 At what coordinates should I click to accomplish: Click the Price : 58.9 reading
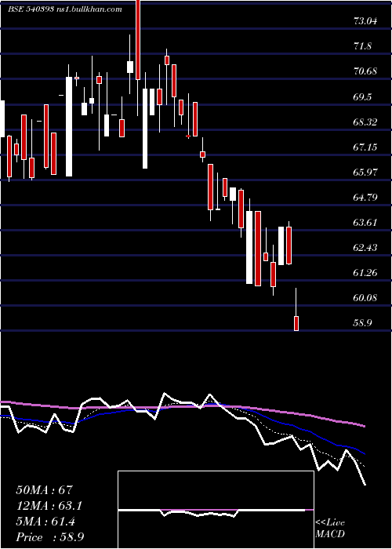[x=49, y=537]
